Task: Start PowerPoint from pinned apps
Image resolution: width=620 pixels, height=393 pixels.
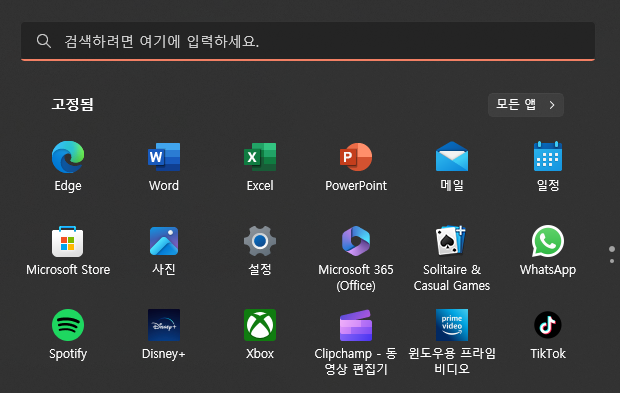Action: point(356,157)
